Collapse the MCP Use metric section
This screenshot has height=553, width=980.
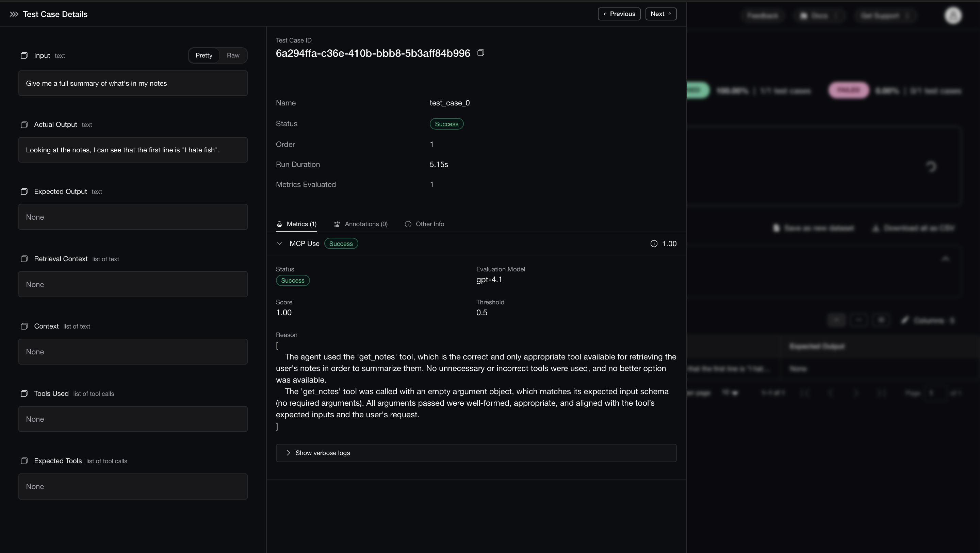(280, 244)
